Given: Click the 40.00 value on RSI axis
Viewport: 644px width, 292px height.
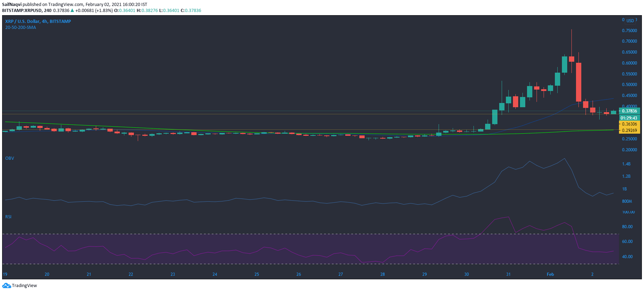Looking at the screenshot, I should 627,257.
